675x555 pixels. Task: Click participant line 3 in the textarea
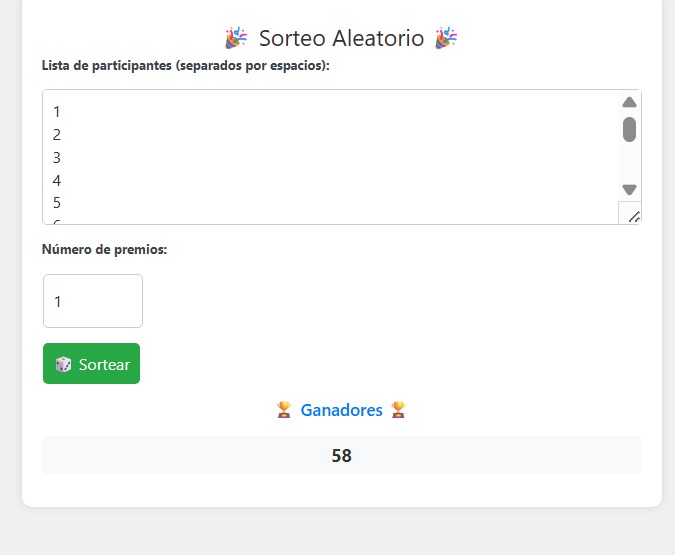58,158
